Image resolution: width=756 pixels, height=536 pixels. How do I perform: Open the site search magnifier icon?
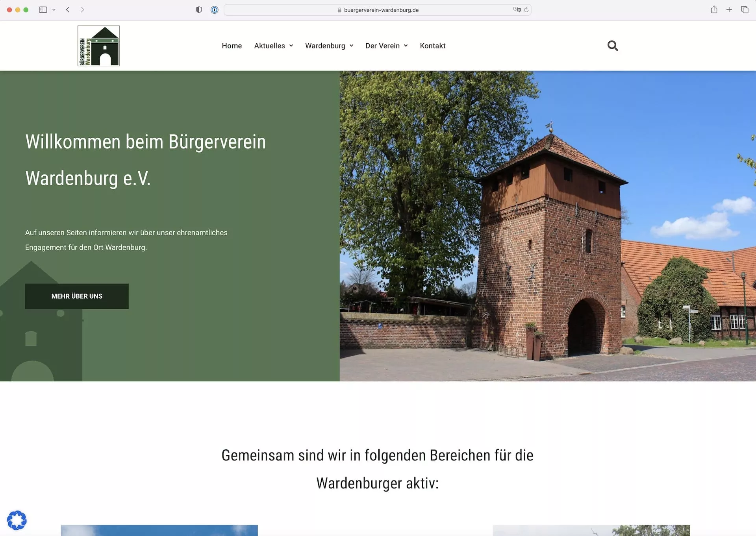pyautogui.click(x=612, y=46)
